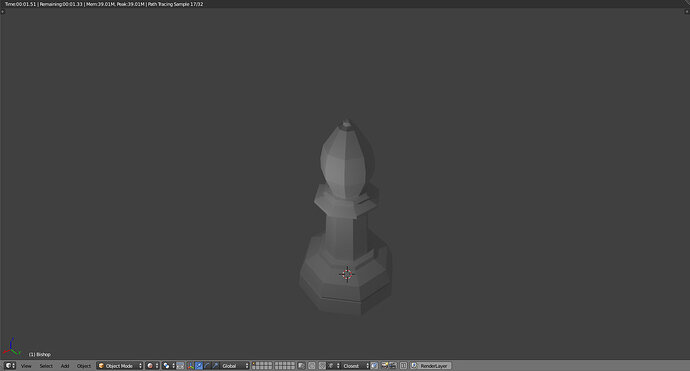The image size is (690, 371).
Task: Click the top-right area split corner widget
Action: click(x=687, y=11)
